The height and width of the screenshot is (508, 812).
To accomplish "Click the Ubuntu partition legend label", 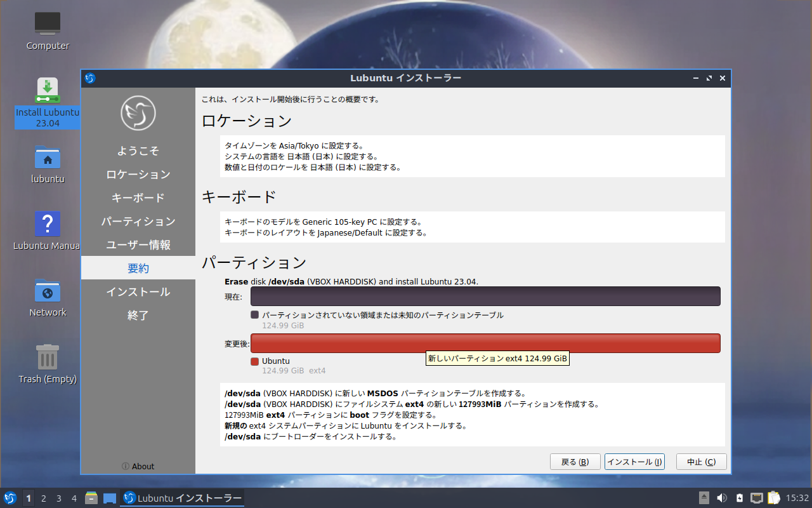I will tap(276, 361).
